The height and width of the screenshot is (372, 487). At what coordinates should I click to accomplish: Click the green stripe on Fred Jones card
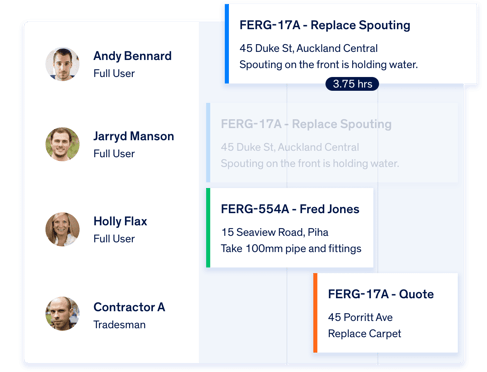208,228
